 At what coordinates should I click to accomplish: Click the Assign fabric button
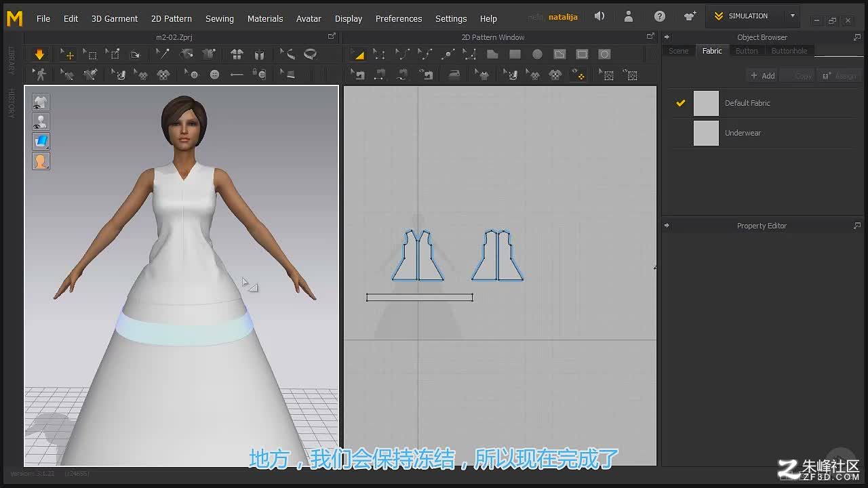pos(840,76)
